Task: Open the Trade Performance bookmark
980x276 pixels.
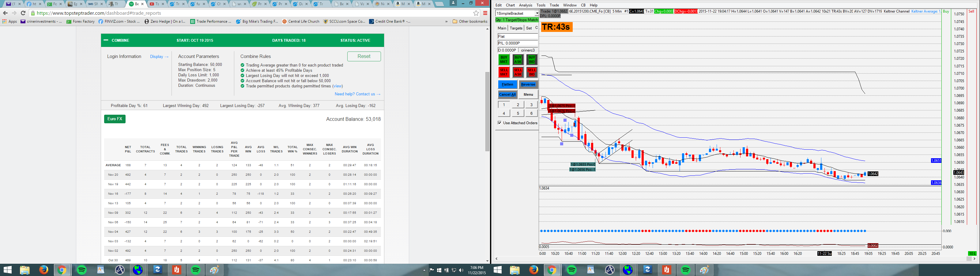Action: pyautogui.click(x=211, y=21)
